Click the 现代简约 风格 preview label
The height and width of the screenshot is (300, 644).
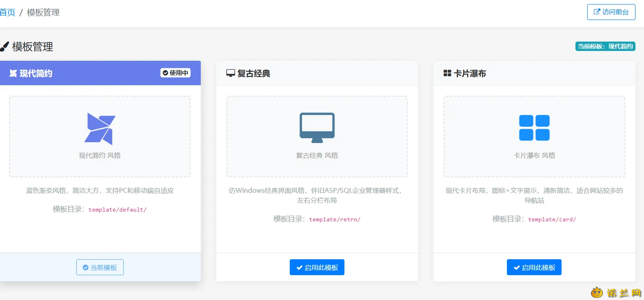[x=100, y=155]
